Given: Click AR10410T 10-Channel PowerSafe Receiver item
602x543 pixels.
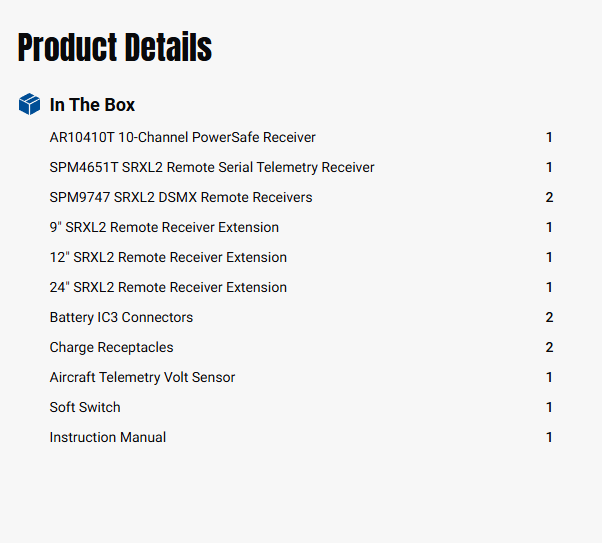Looking at the screenshot, I should (182, 137).
